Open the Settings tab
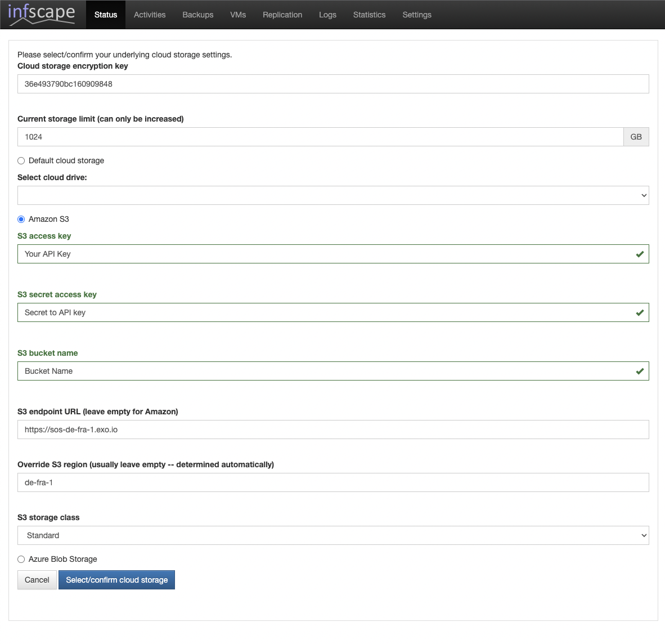The height and width of the screenshot is (644, 665). pos(417,15)
